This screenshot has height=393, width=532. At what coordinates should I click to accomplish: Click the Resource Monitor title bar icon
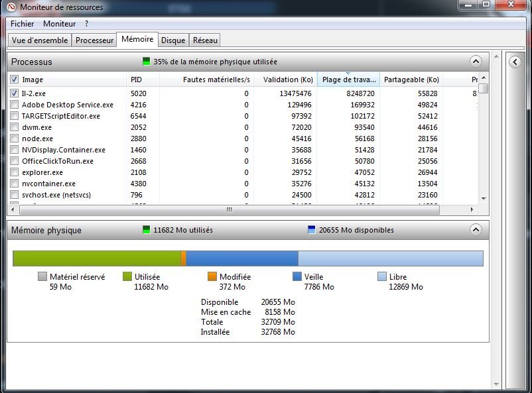[x=11, y=7]
